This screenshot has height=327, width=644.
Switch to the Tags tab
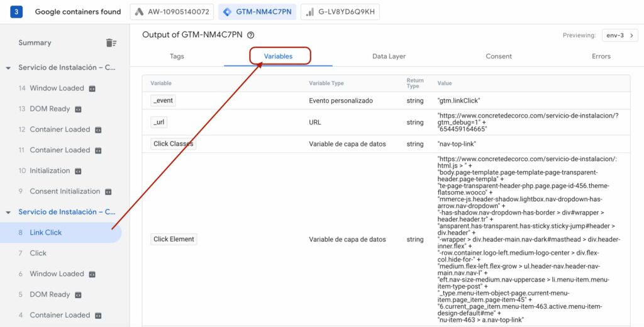(x=177, y=56)
